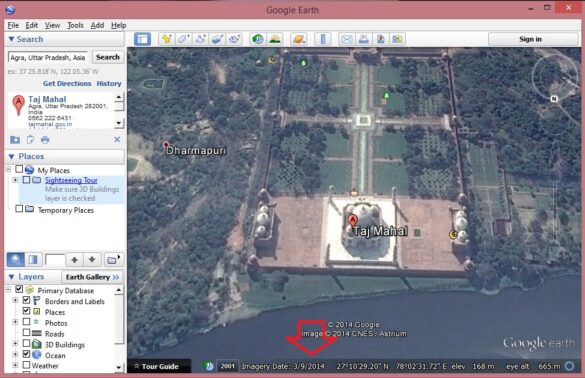Screen dimensions: 585x378
Task: Move selected place down with arrow
Action: click(x=92, y=259)
